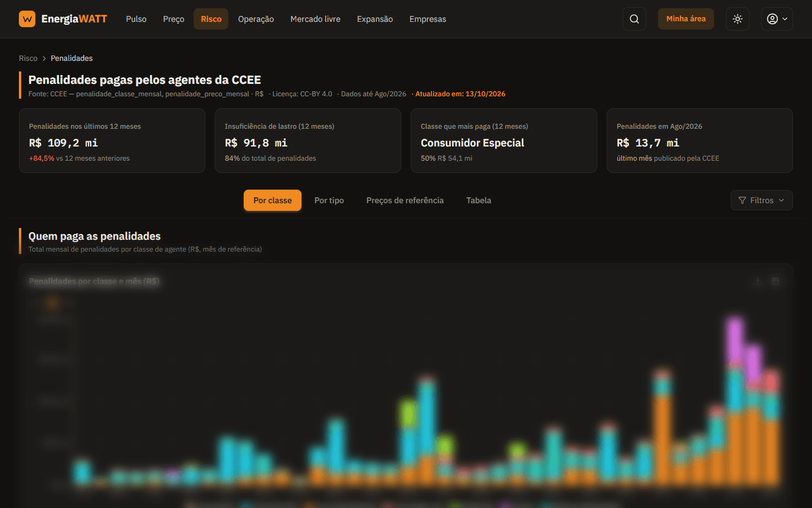Expand the Filtros dropdown
812x508 pixels.
[x=761, y=200]
